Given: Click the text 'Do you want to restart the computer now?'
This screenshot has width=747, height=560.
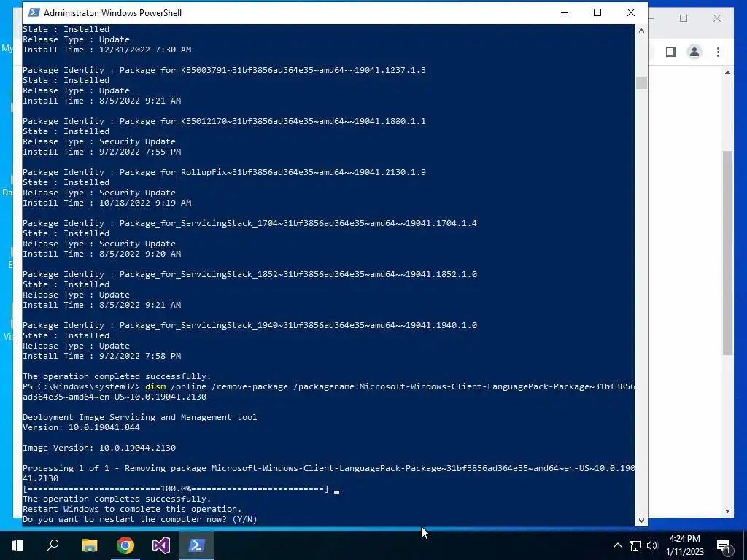Looking at the screenshot, I should point(125,519).
